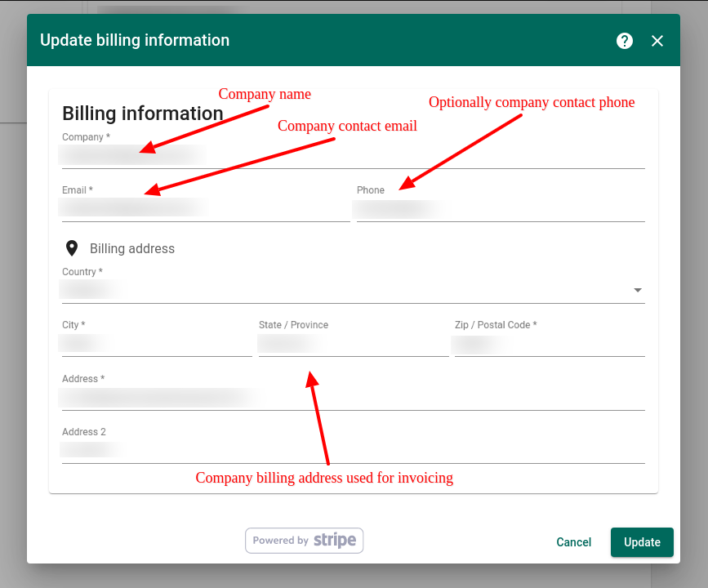Screen dimensions: 708x588
Task: Click the Billing address section label
Action: (132, 249)
